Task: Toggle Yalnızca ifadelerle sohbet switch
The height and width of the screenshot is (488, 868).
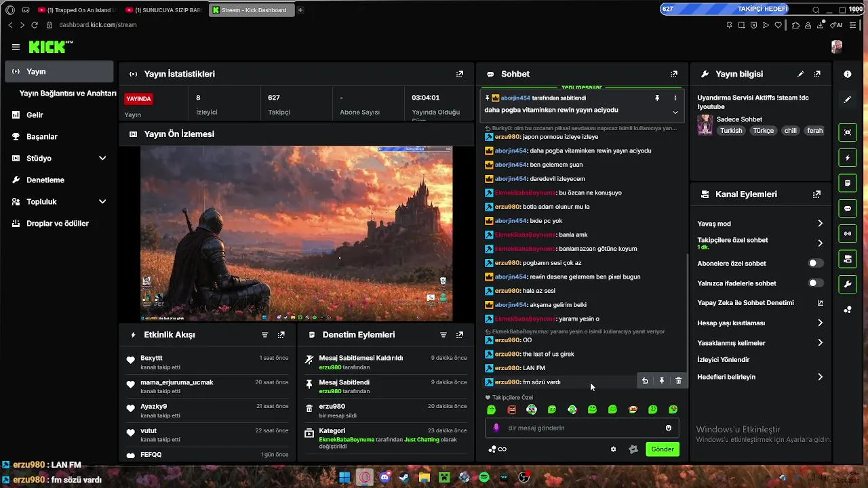Action: 816,283
